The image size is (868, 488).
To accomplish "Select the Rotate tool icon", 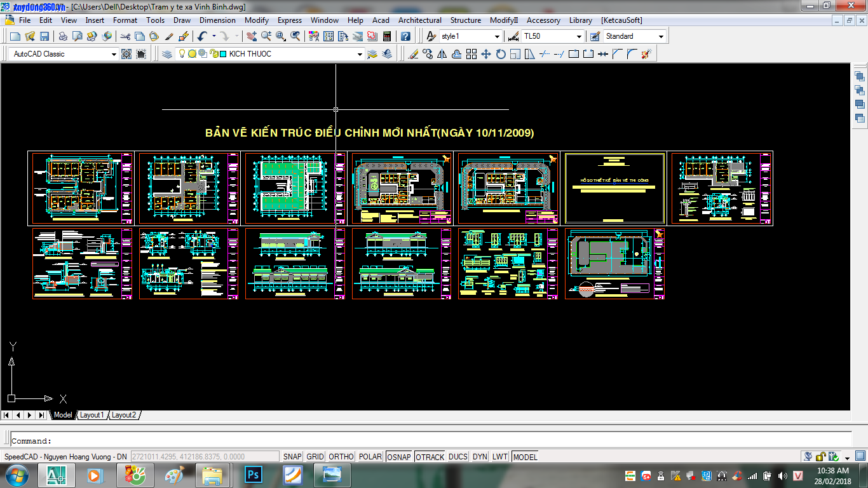I will 501,54.
